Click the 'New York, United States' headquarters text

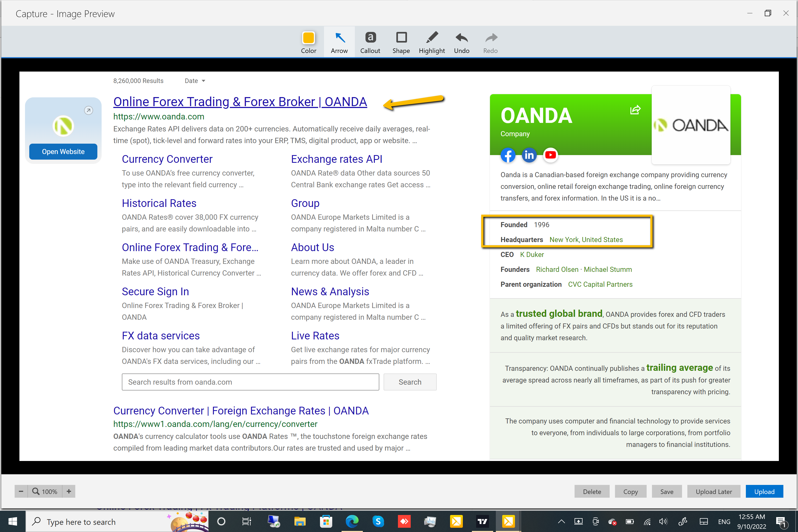pyautogui.click(x=586, y=240)
